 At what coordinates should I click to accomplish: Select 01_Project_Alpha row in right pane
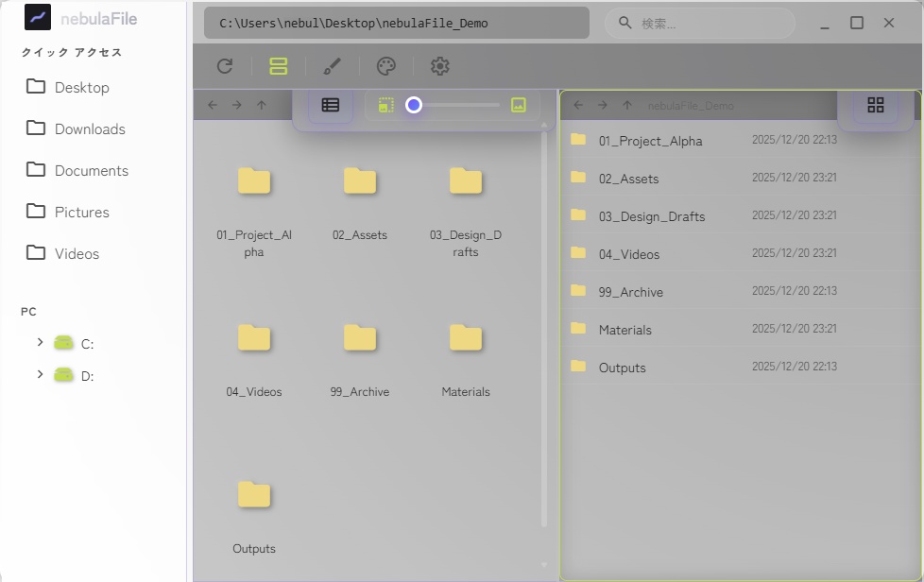pos(740,140)
